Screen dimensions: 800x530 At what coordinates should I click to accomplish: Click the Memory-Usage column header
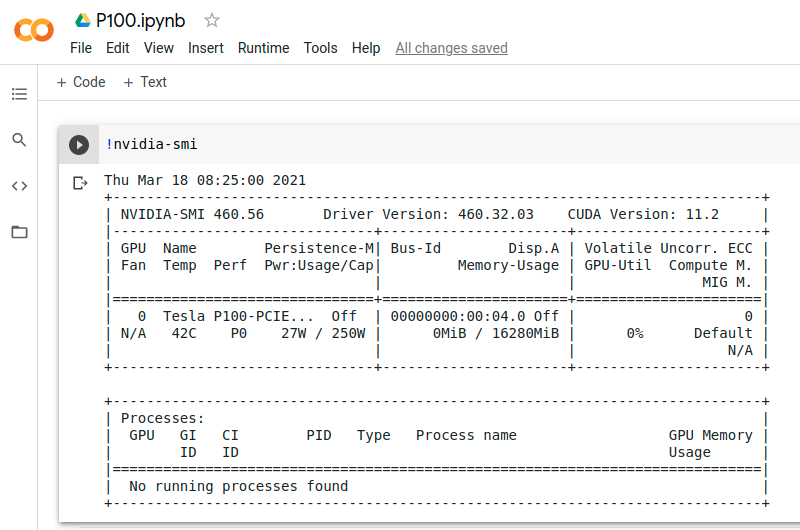pyautogui.click(x=508, y=265)
